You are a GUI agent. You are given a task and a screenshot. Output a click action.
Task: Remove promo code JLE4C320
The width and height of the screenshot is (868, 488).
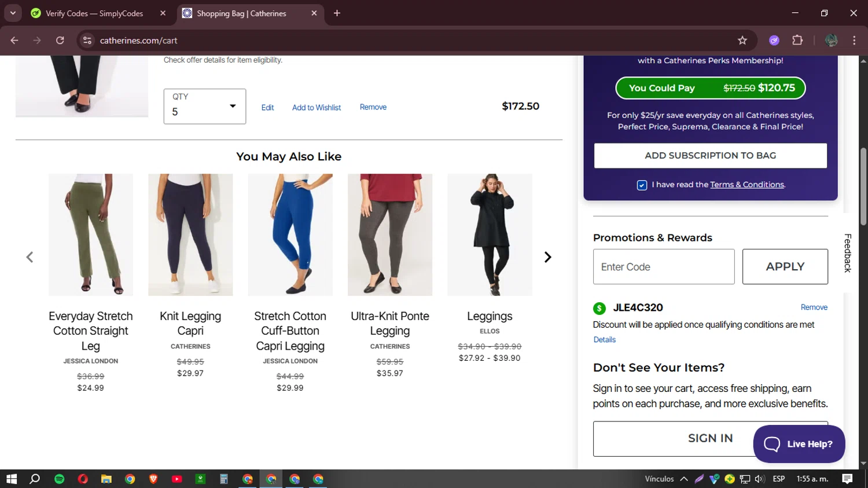coord(814,307)
